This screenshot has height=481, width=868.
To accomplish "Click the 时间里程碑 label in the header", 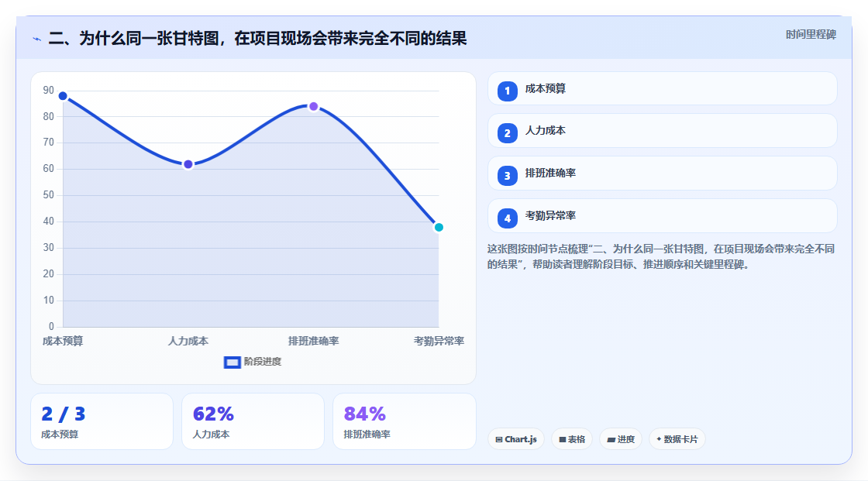I will (x=811, y=34).
